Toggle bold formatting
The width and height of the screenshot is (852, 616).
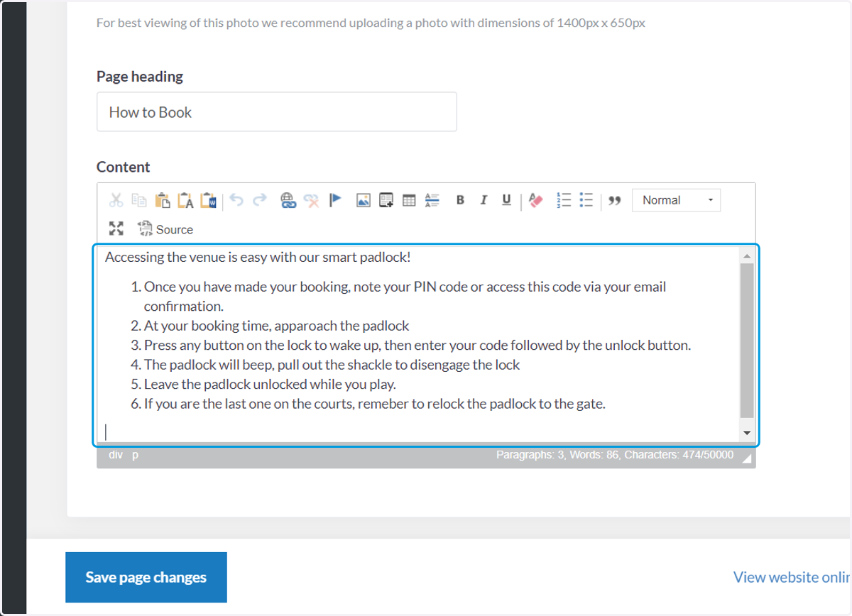click(x=460, y=200)
